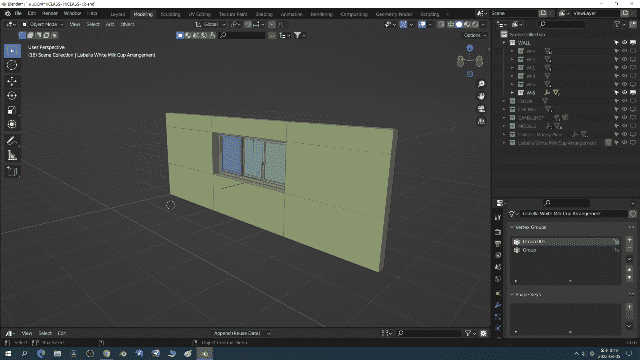
Task: Open the Object Mode dropdown
Action: [x=43, y=24]
